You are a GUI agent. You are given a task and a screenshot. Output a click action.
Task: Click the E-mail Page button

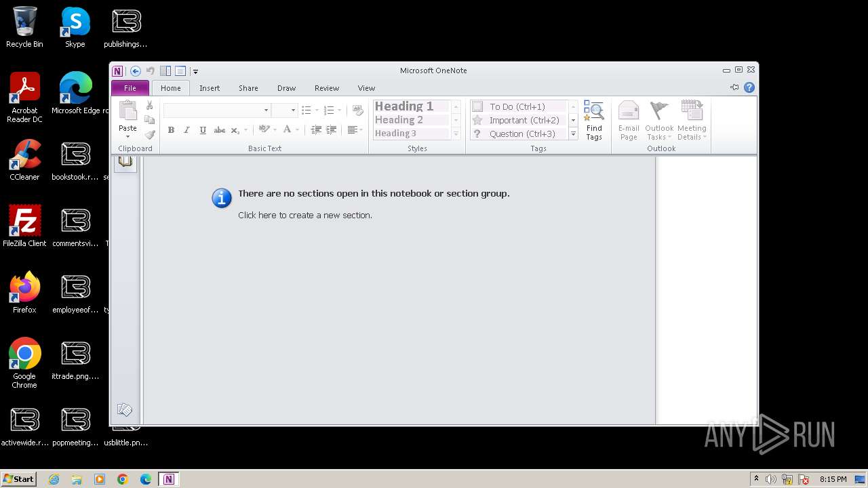click(629, 121)
